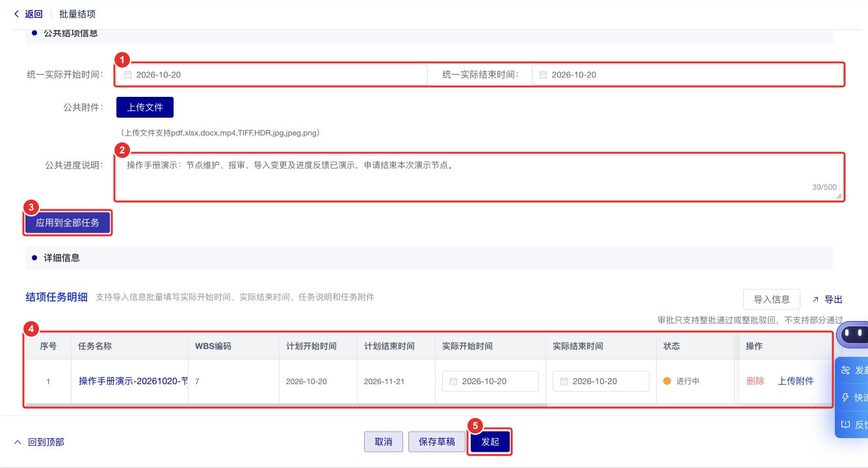The width and height of the screenshot is (868, 468).
Task: Click the planned end date 2026-11-21
Action: pos(384,382)
